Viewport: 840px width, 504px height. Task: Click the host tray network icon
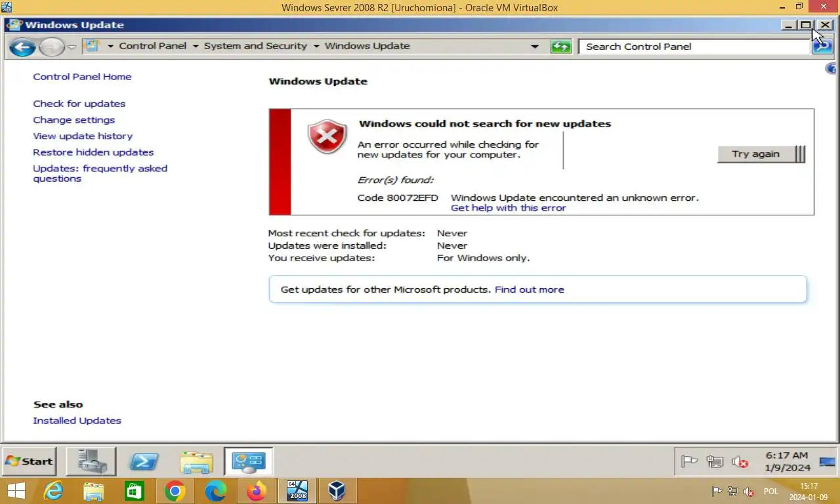[x=733, y=491]
